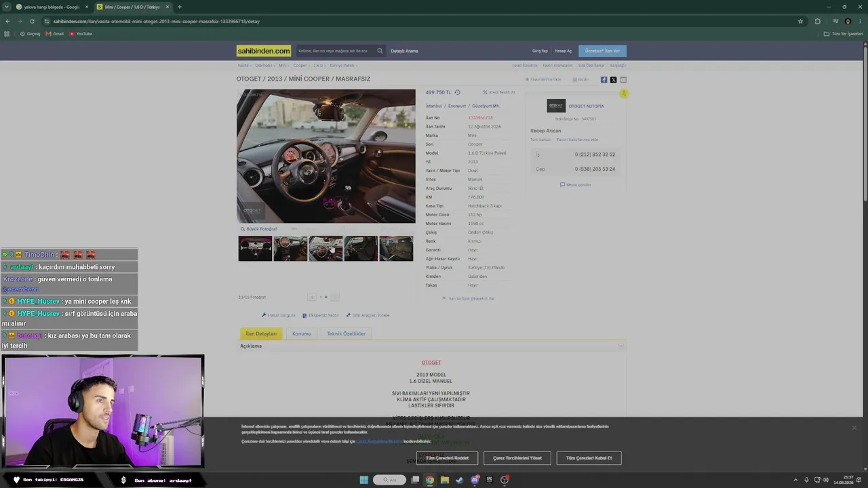868x488 pixels.
Task: Bookmark this page with star icon
Action: pos(800,21)
